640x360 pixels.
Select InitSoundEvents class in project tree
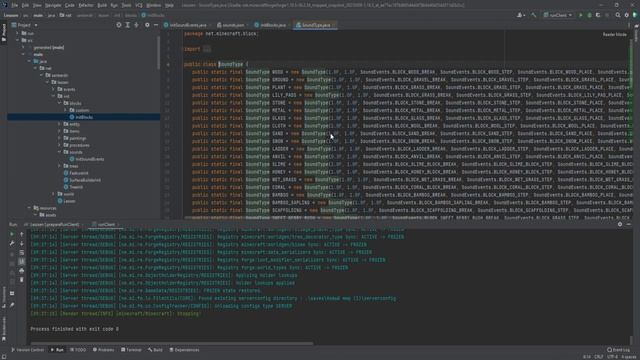[87, 159]
